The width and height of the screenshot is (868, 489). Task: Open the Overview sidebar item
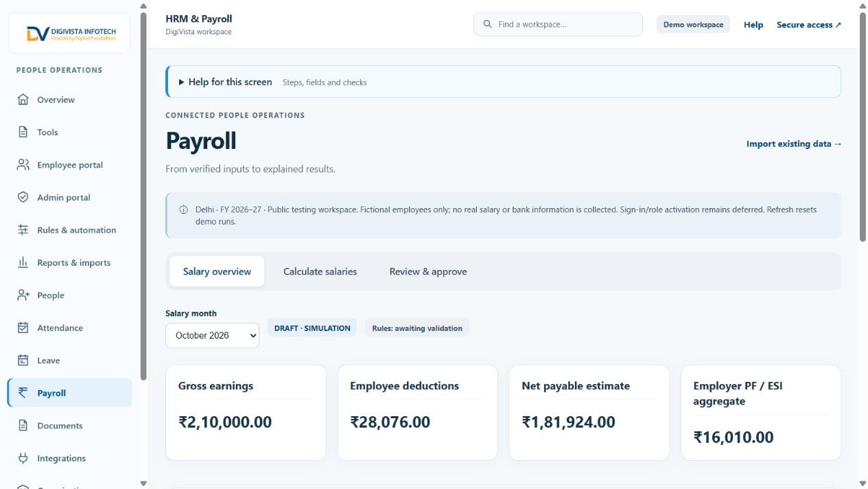click(69, 100)
